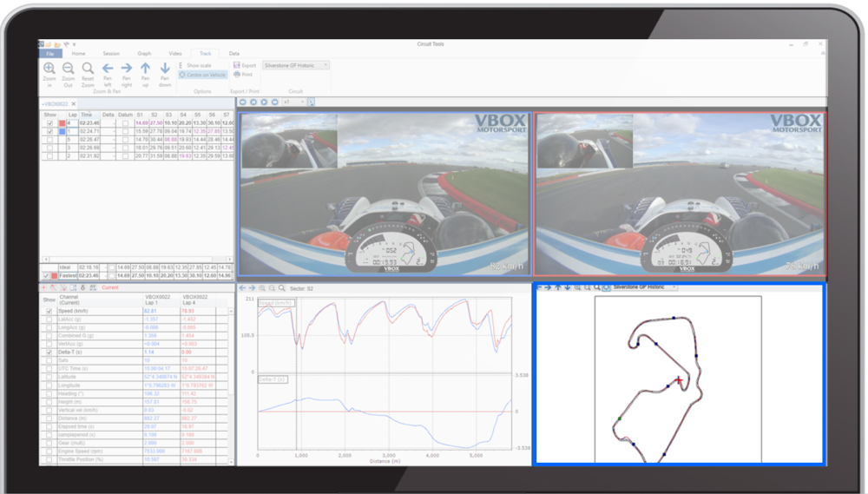Toggle Centre on Vehicle option
Viewport: 868px width, 494px height.
point(202,75)
